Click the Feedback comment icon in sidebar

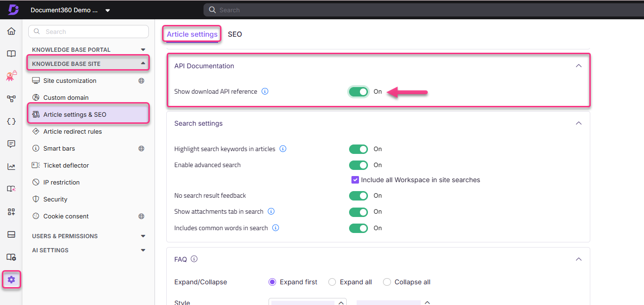coord(11,144)
